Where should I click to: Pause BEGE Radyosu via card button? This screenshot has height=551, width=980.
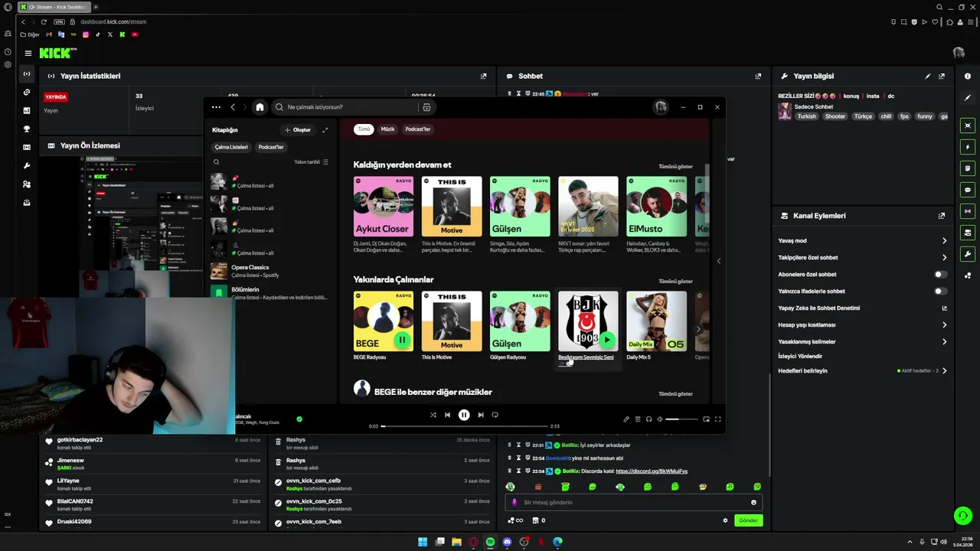(401, 339)
